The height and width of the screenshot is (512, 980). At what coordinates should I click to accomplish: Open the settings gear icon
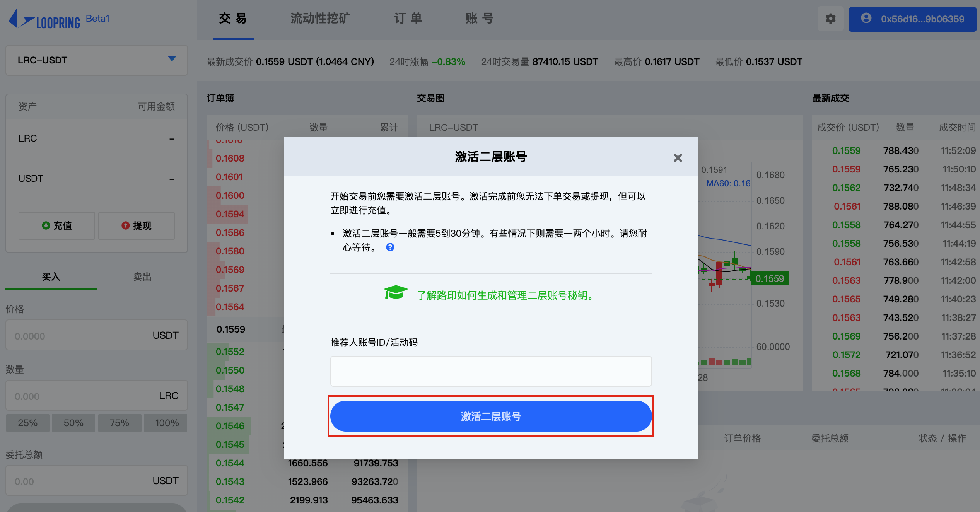pyautogui.click(x=830, y=19)
